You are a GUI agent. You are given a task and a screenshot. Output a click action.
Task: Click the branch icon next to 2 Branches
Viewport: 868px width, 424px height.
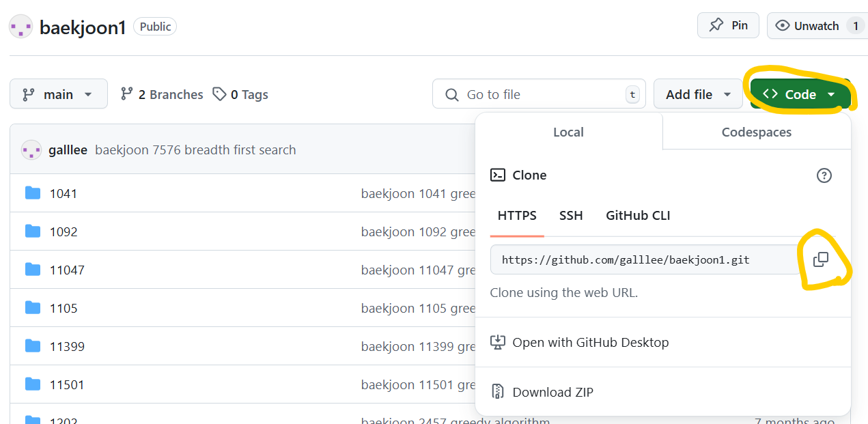(x=126, y=94)
